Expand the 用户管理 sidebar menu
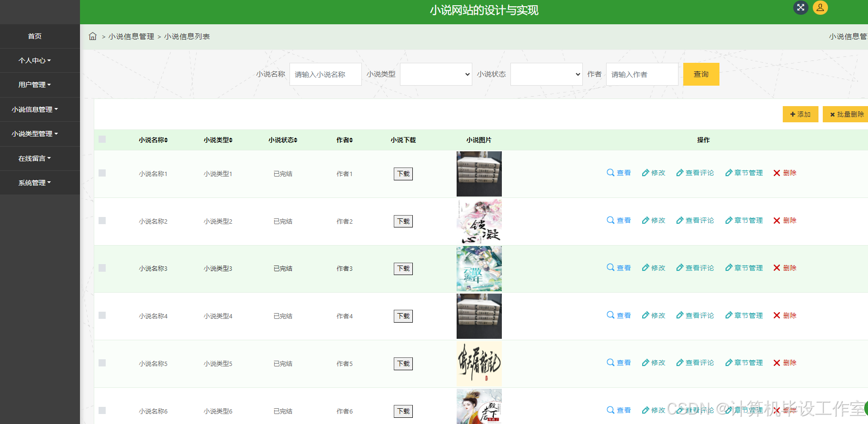Viewport: 868px width, 424px height. coord(35,85)
